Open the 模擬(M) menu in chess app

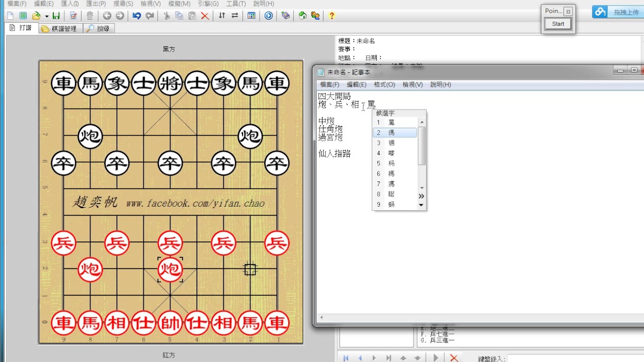tap(179, 4)
